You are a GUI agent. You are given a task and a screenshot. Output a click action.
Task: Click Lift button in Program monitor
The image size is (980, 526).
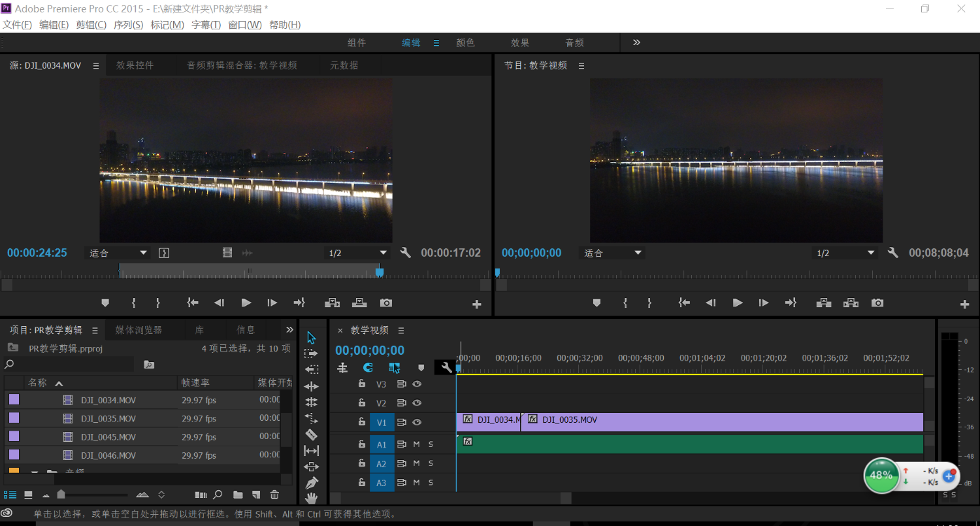click(824, 303)
